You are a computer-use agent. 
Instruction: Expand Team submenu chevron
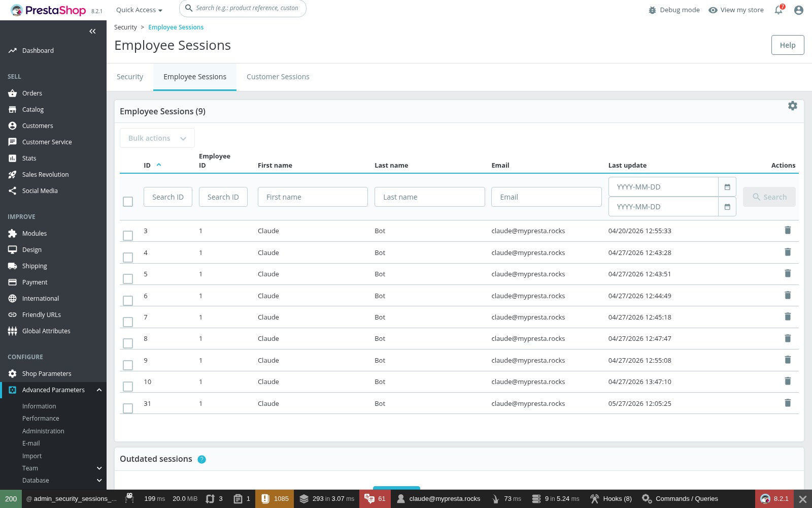point(99,468)
